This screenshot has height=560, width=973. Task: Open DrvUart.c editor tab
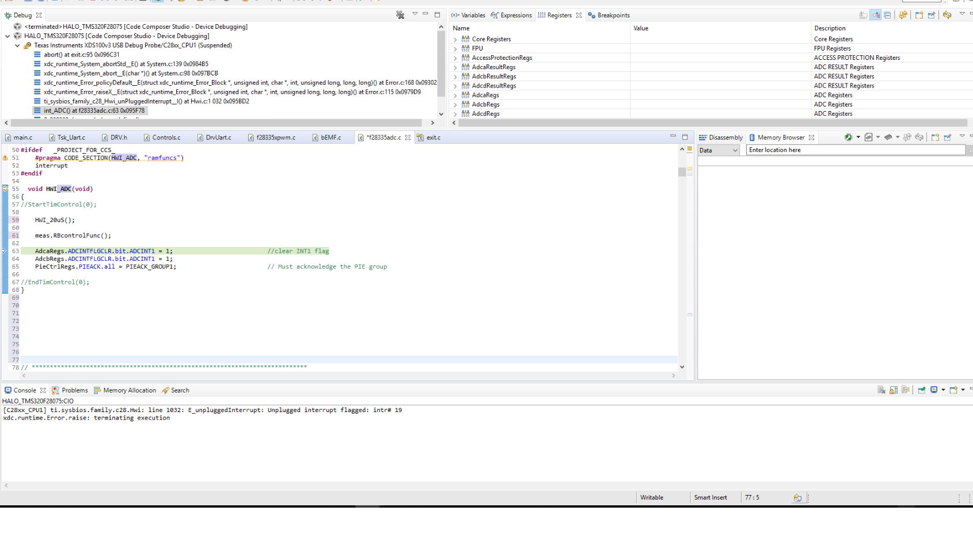click(214, 138)
